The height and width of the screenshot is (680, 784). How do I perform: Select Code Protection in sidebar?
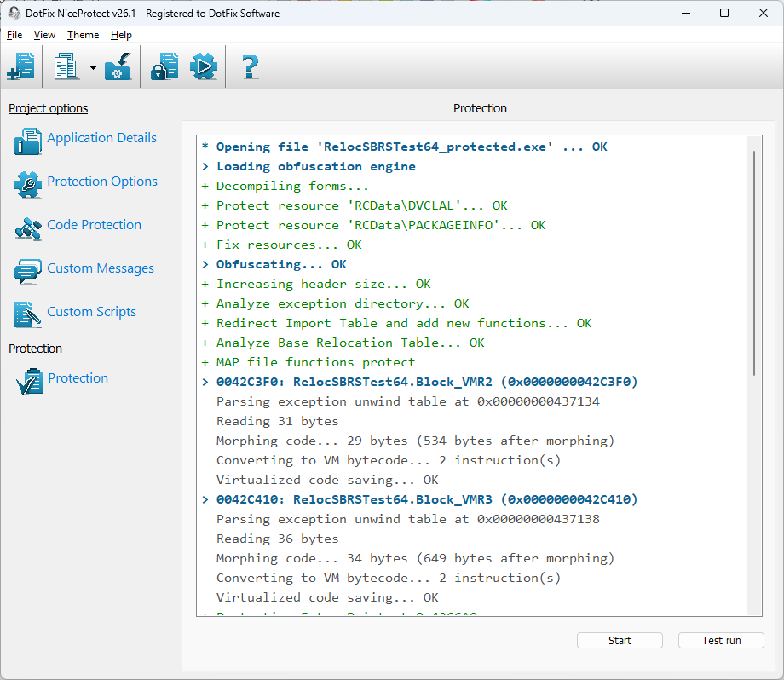[x=94, y=225]
